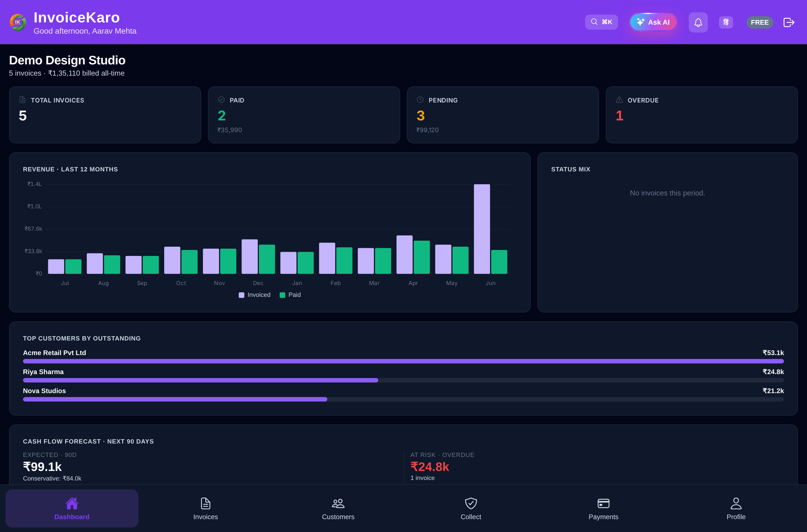The width and height of the screenshot is (807, 532).
Task: Open the Ask AI assistant
Action: (653, 22)
